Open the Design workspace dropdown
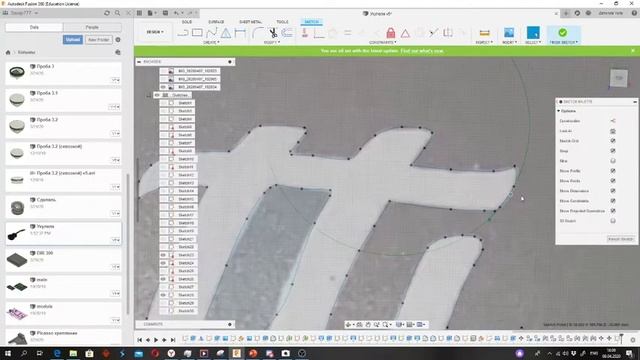 point(155,32)
